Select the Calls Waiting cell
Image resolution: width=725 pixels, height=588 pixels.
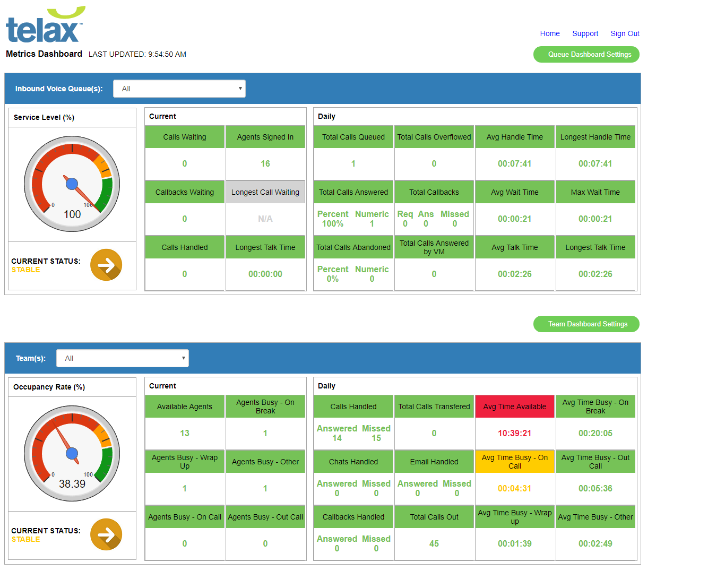pos(184,136)
